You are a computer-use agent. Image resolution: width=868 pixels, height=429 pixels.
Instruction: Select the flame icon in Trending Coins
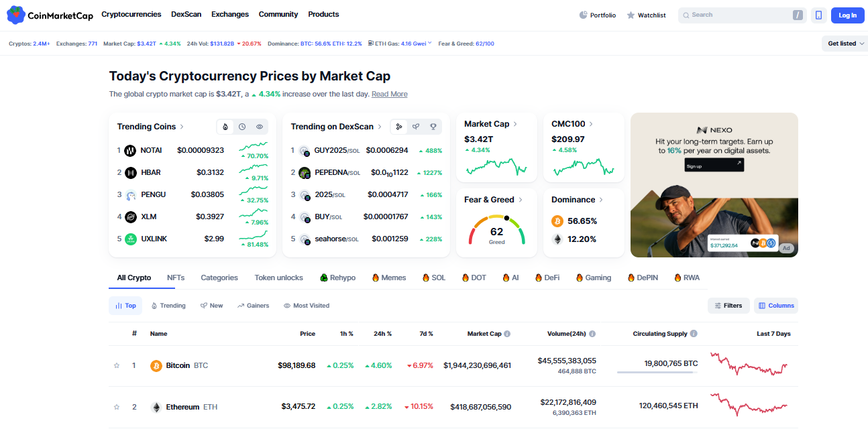tap(225, 127)
